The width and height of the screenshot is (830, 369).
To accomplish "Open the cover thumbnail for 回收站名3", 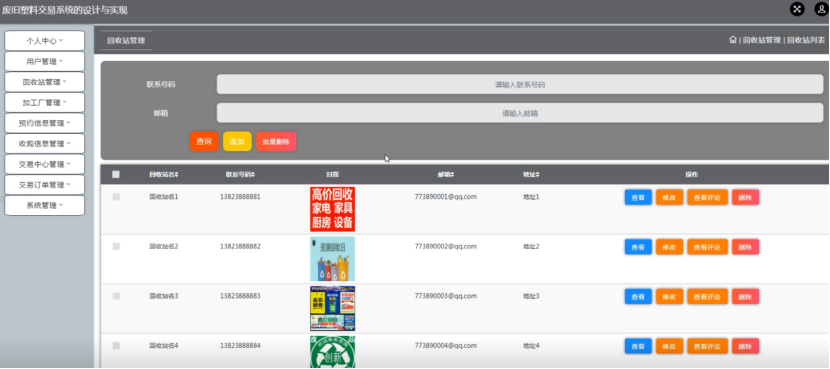I will [332, 309].
